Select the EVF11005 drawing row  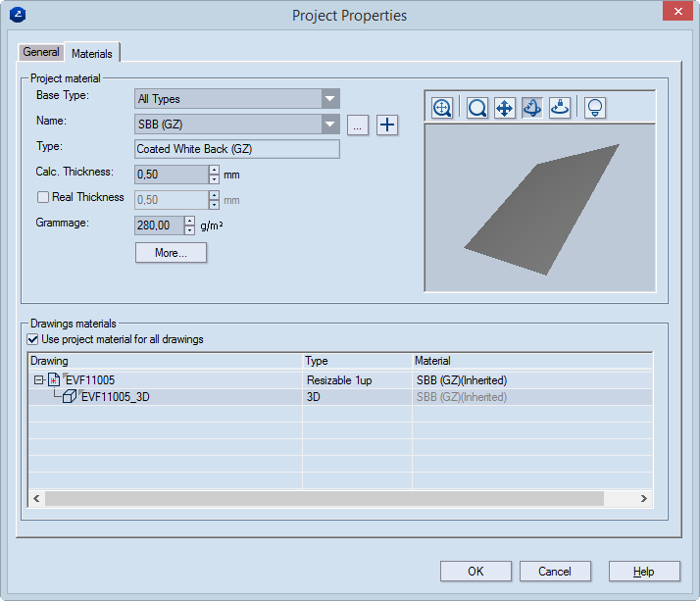coord(340,380)
